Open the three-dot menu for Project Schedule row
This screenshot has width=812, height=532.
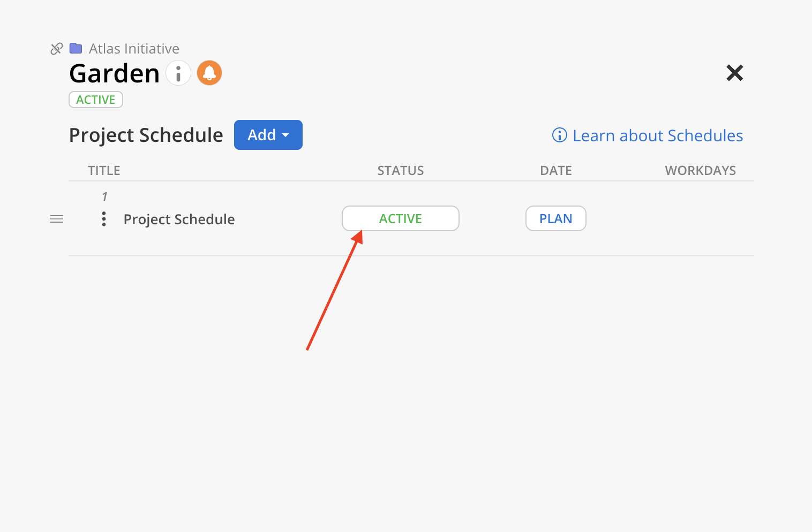click(104, 219)
